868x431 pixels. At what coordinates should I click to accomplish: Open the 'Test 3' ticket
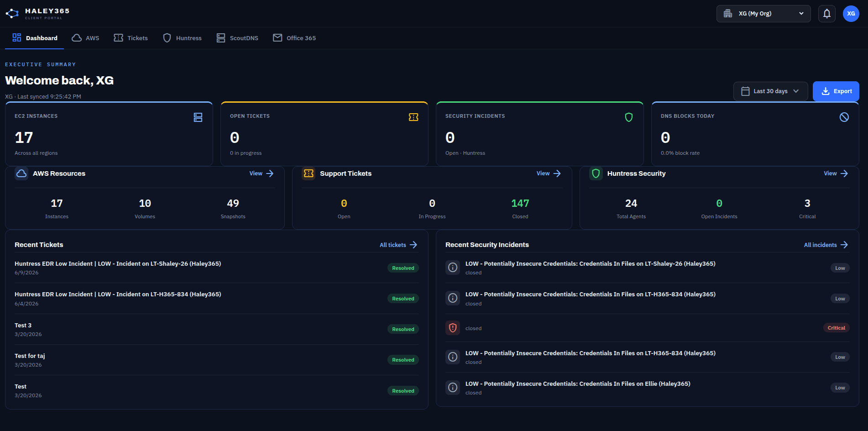point(216,329)
